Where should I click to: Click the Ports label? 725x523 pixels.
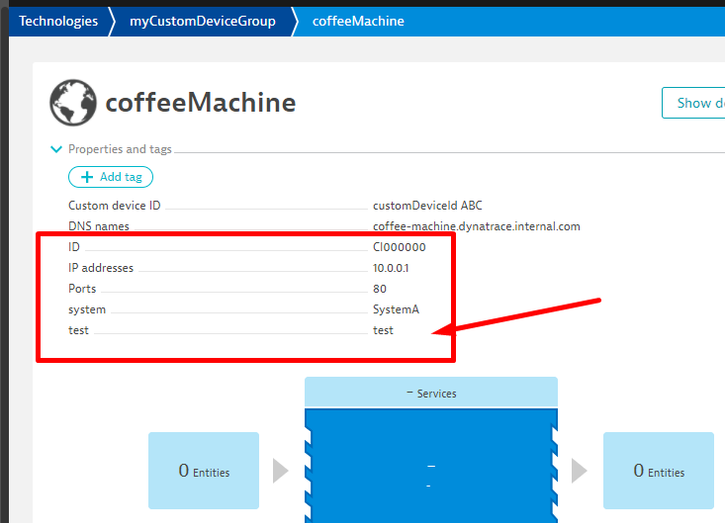[x=82, y=289]
